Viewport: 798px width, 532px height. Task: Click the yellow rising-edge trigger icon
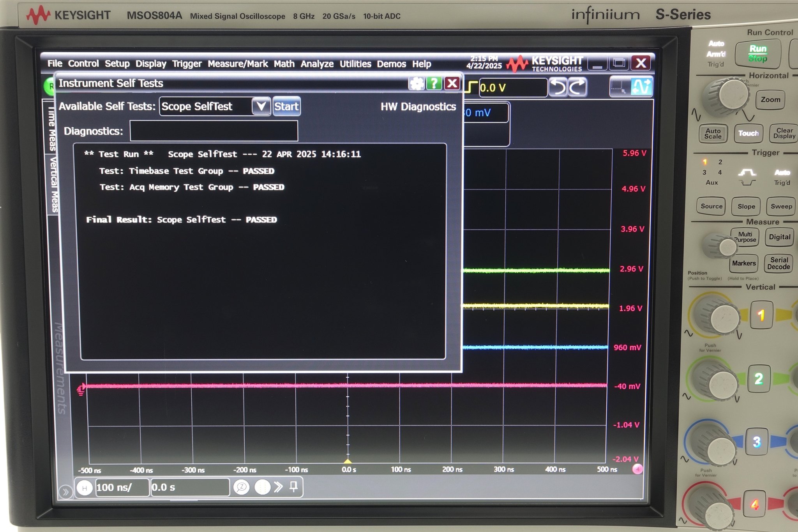[x=471, y=87]
